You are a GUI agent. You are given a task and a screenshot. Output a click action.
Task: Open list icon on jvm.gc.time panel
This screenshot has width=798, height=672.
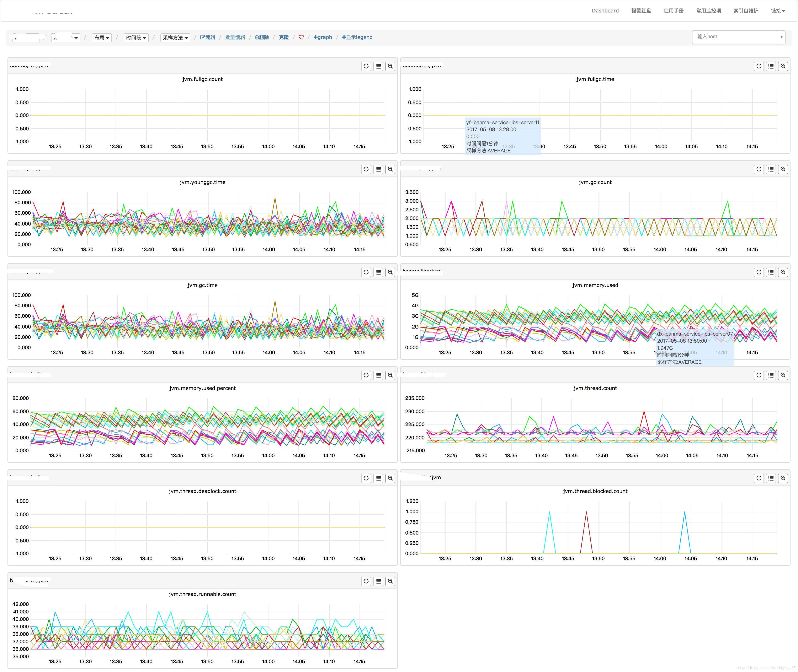click(x=378, y=272)
